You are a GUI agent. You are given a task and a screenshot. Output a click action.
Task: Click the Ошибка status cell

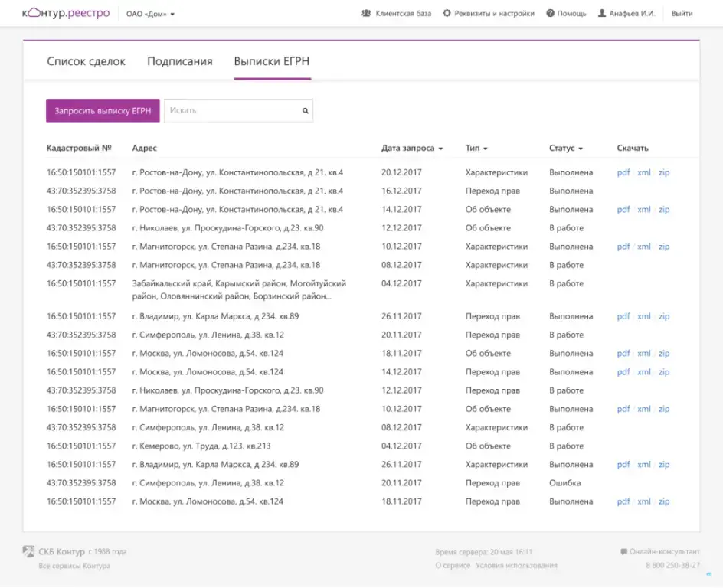(x=565, y=483)
